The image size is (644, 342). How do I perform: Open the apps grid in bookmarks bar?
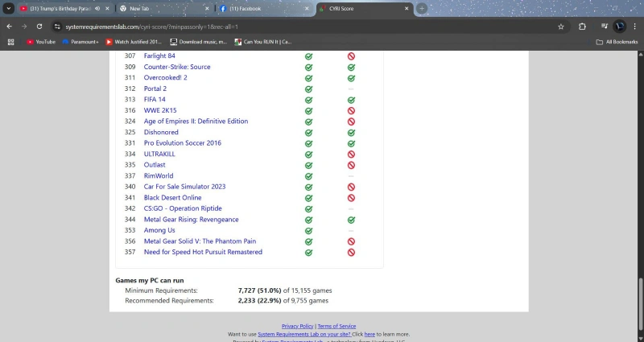tap(11, 42)
